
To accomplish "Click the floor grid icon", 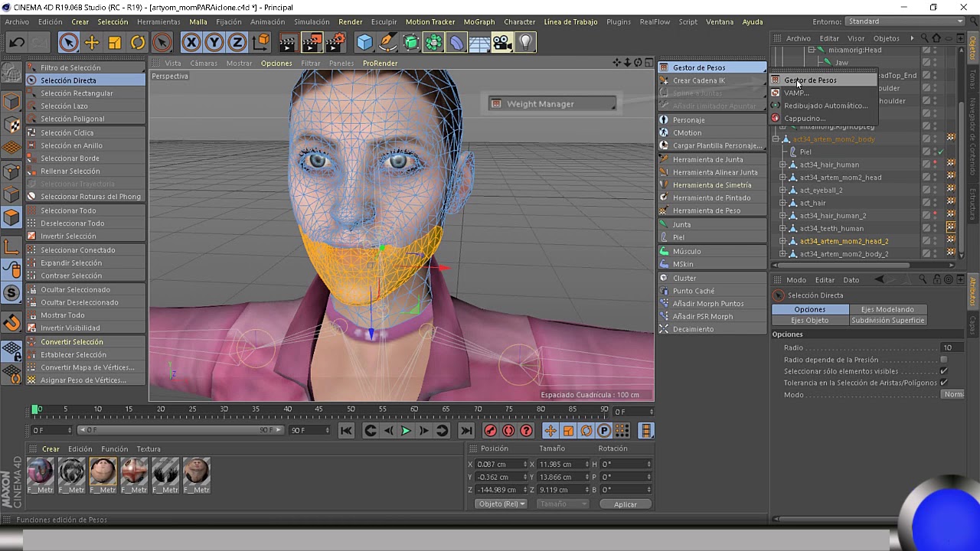I will [x=479, y=43].
